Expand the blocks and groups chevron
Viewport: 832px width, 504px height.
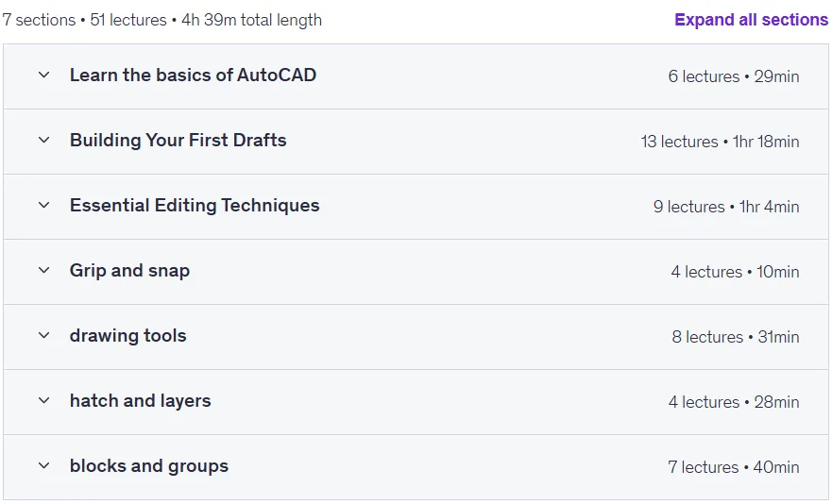point(44,466)
